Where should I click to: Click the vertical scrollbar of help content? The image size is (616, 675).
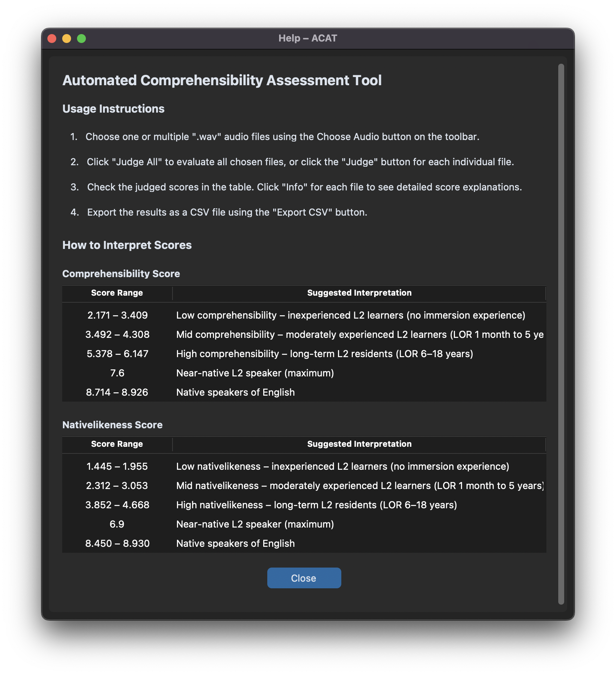point(561,334)
